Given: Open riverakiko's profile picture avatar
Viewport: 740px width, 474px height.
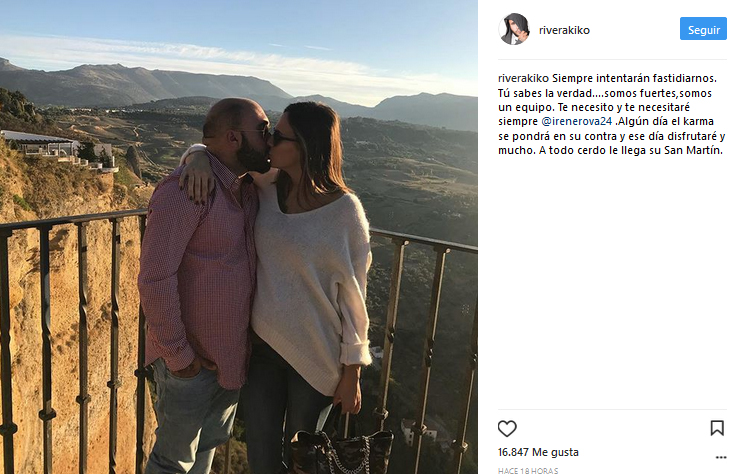Looking at the screenshot, I should [514, 29].
